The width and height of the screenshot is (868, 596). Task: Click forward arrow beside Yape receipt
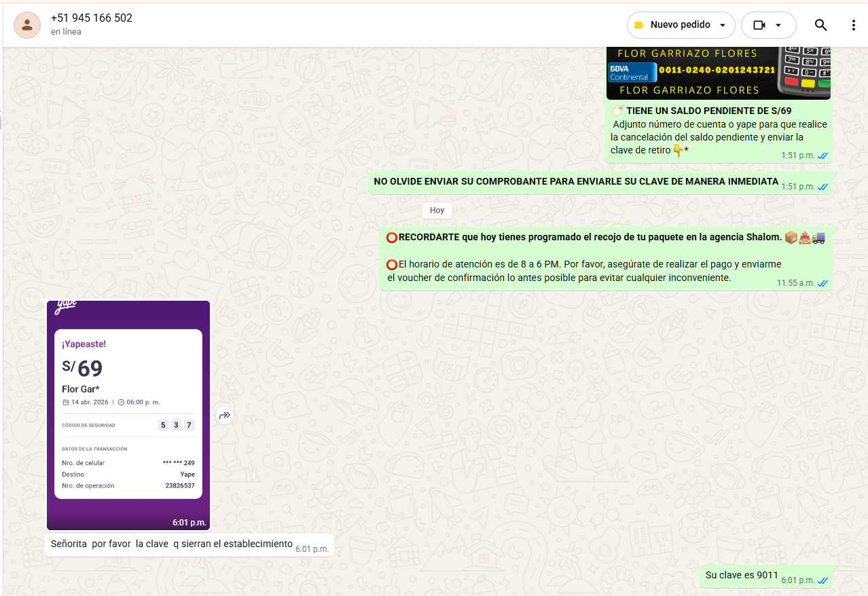tap(225, 415)
